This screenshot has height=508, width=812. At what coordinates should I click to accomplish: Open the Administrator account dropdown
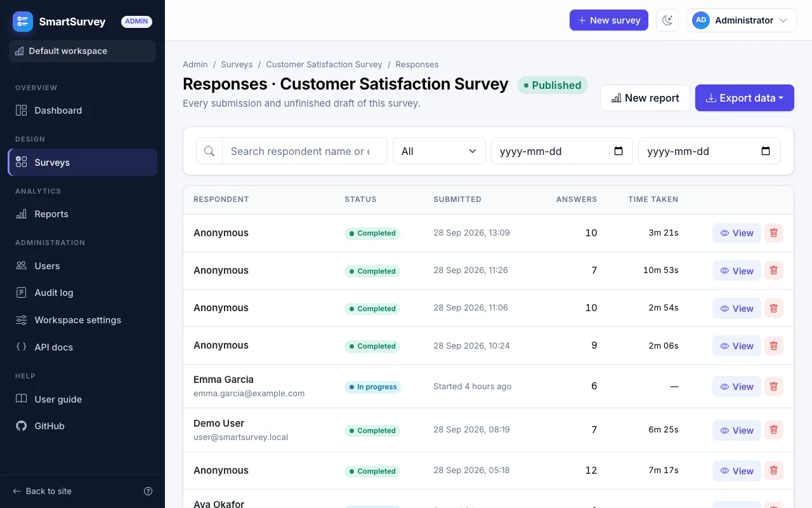pyautogui.click(x=741, y=20)
